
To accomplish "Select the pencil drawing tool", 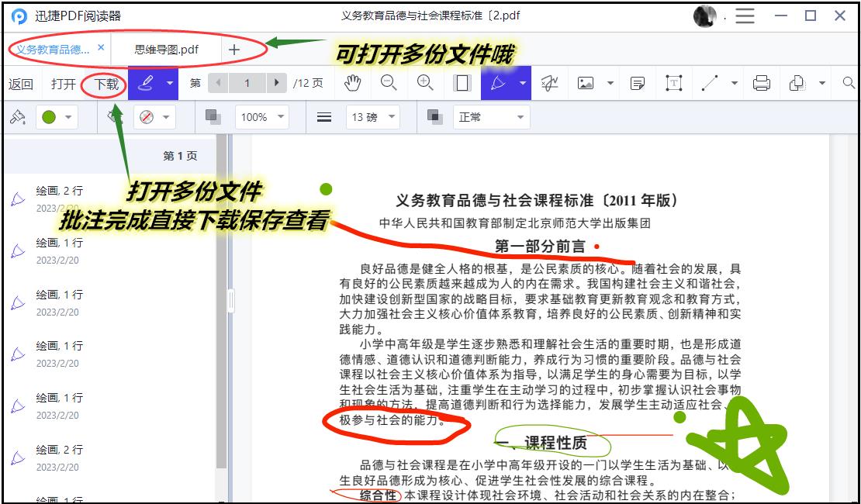I will (x=497, y=83).
